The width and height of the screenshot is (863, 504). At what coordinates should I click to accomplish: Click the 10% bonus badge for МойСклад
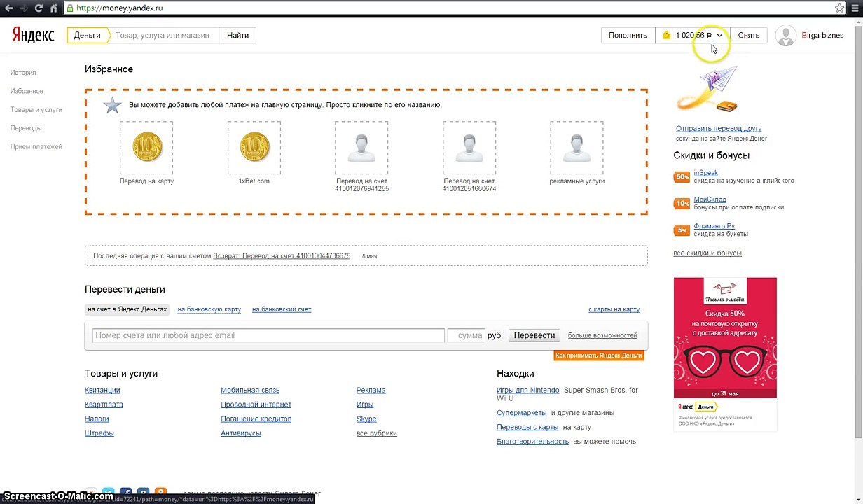(x=682, y=204)
